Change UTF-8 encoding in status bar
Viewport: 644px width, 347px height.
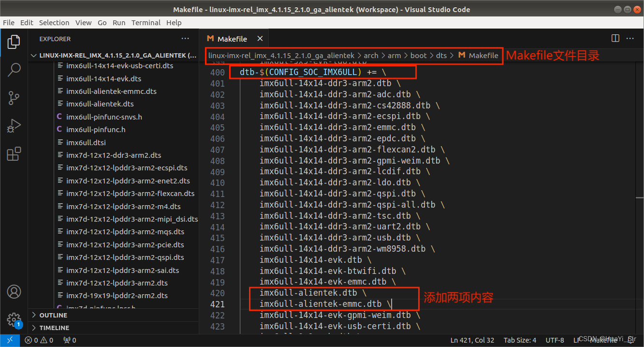(555, 340)
